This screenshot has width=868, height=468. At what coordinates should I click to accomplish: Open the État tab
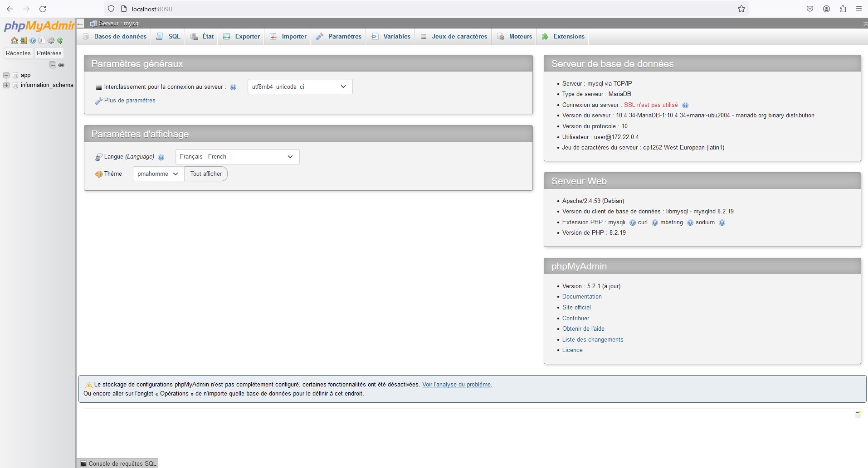click(202, 37)
